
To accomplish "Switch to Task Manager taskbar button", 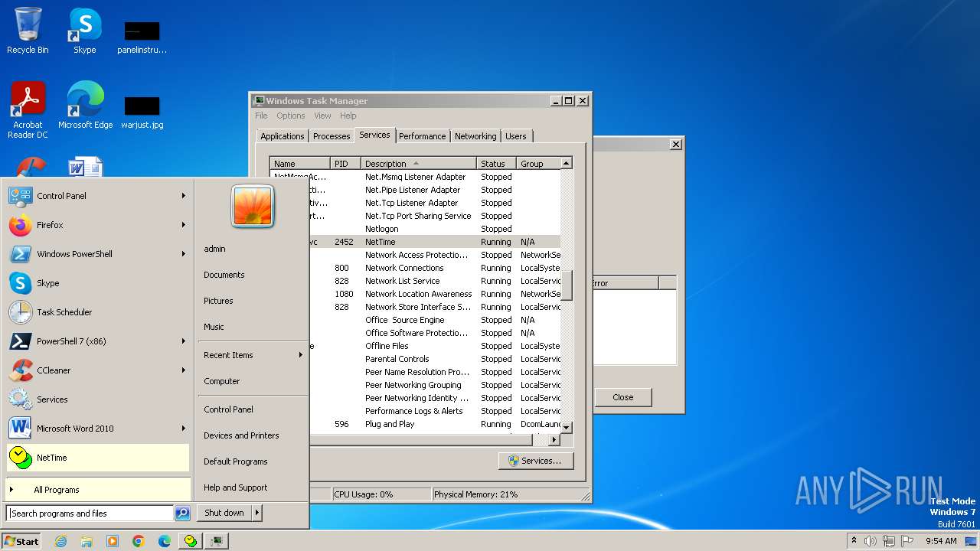I will pyautogui.click(x=217, y=541).
